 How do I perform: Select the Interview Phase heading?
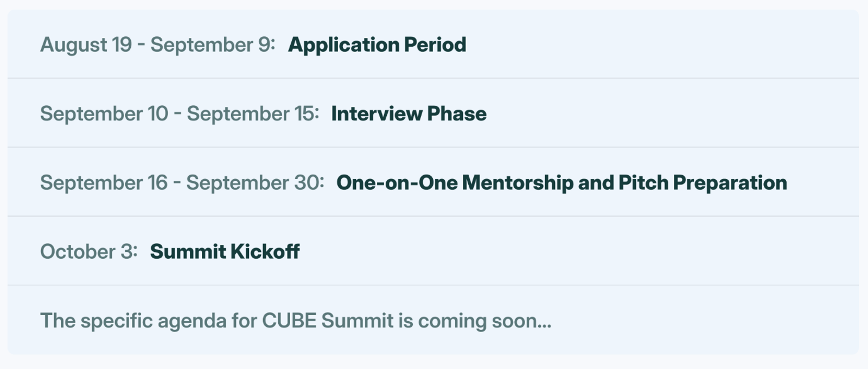[409, 113]
